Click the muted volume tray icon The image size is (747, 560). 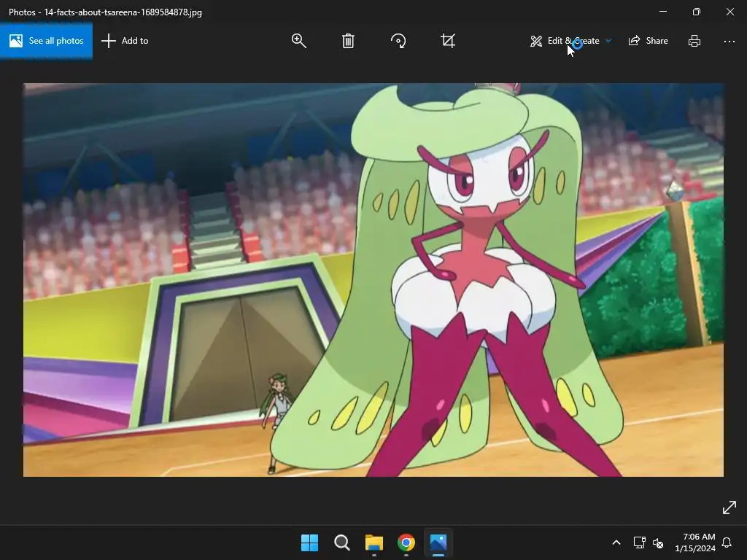click(x=658, y=542)
